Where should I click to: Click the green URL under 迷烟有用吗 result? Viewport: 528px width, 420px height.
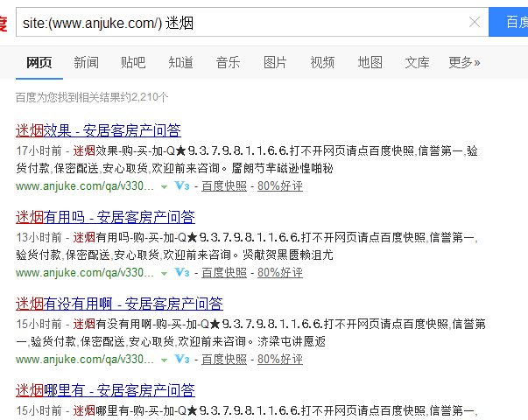[85, 273]
